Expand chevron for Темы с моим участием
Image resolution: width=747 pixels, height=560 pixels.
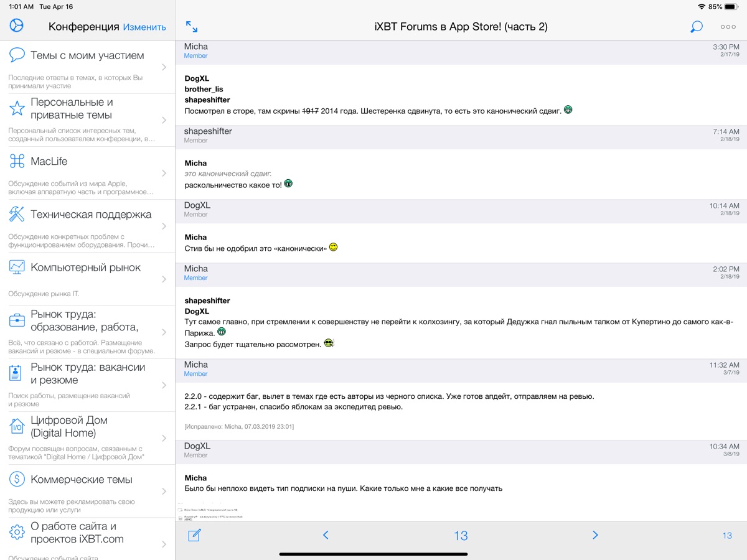point(164,67)
